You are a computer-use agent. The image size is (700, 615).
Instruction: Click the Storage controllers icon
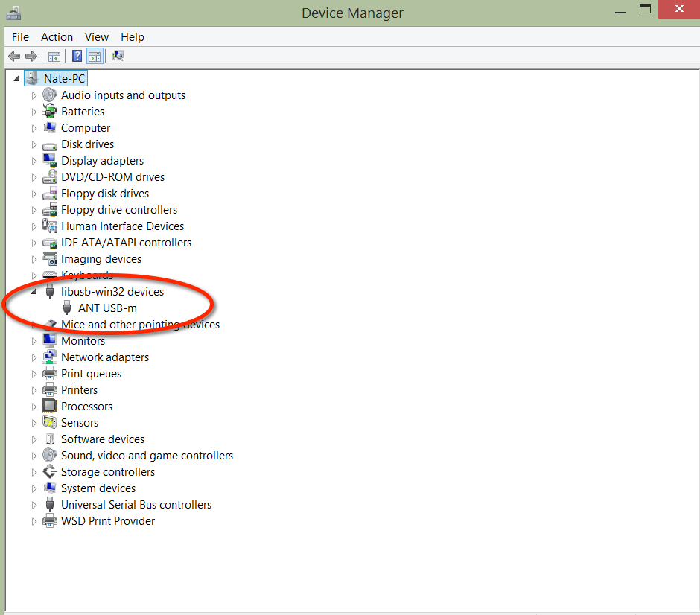(x=50, y=472)
